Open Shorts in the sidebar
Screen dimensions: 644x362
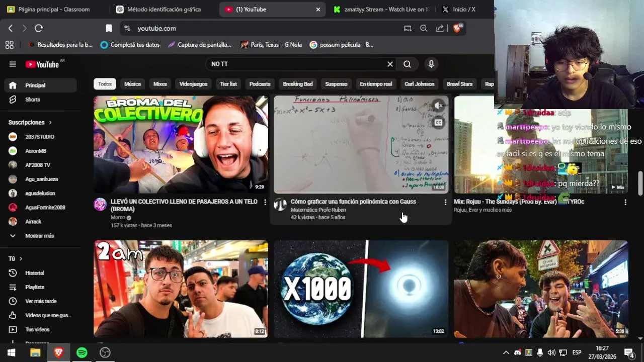(x=40, y=100)
